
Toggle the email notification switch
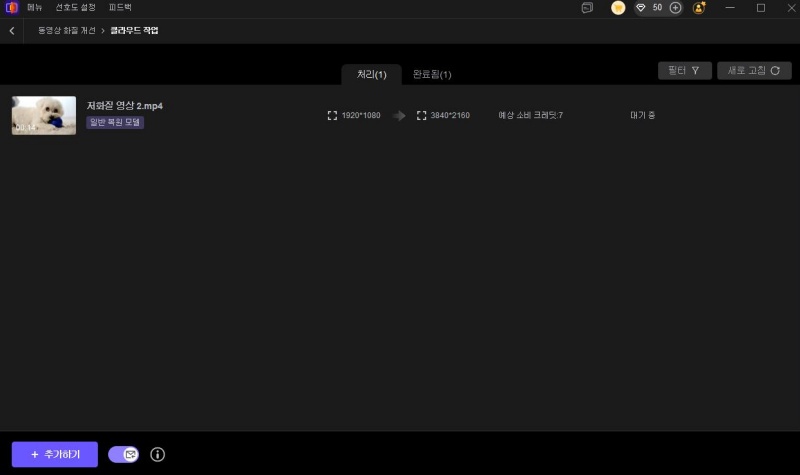[124, 455]
